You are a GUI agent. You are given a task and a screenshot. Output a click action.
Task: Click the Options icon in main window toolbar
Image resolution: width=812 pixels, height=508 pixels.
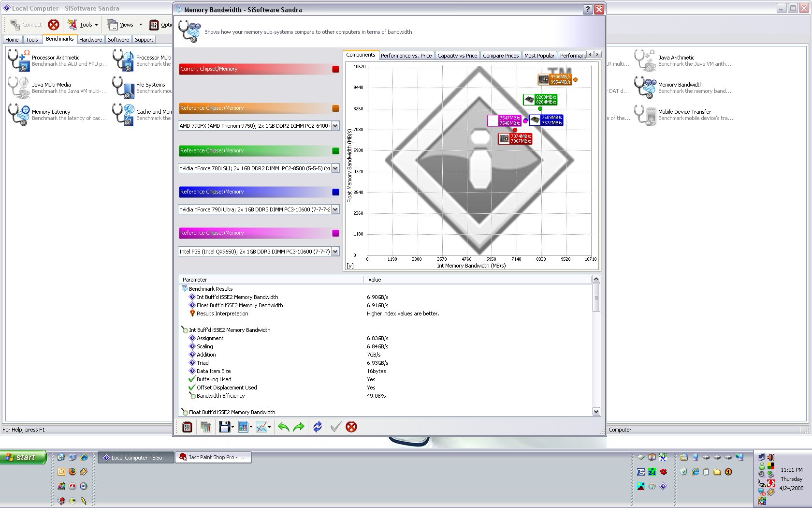(154, 25)
